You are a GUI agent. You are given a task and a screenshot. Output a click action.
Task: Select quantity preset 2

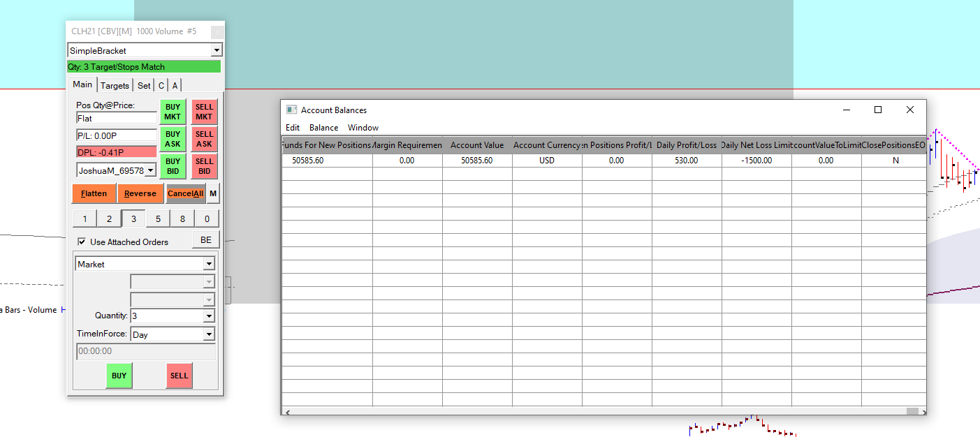click(x=109, y=219)
